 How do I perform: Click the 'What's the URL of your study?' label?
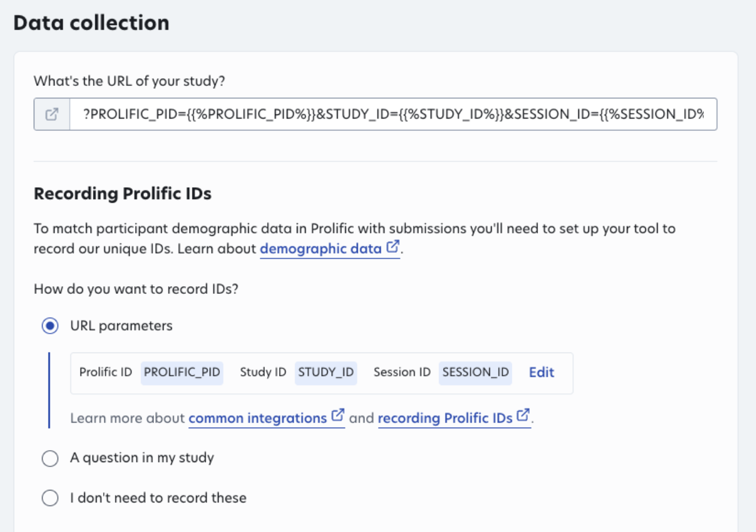tap(129, 81)
